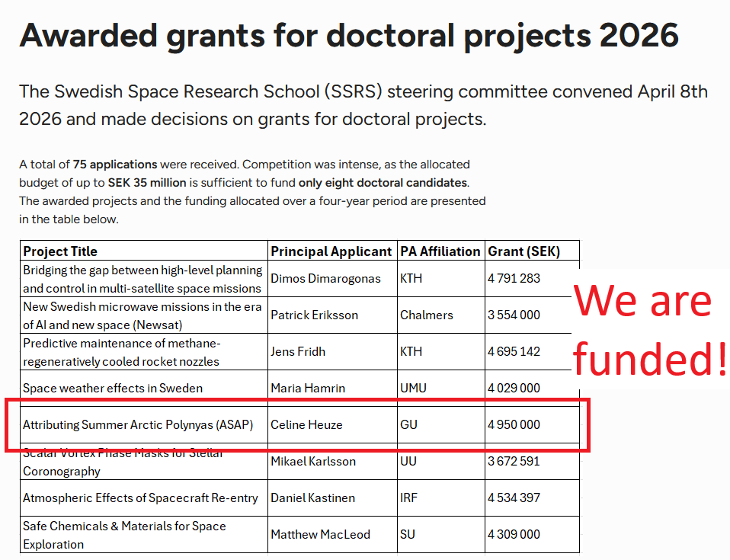Click the grant amount 4 950 000
The image size is (730, 560).
[x=514, y=424]
